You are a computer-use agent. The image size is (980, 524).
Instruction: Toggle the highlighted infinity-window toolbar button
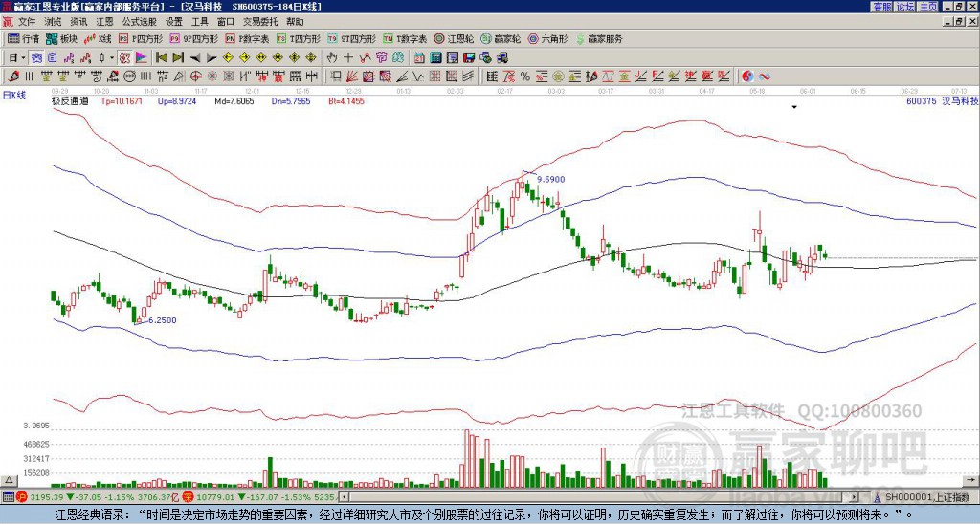click(37, 58)
